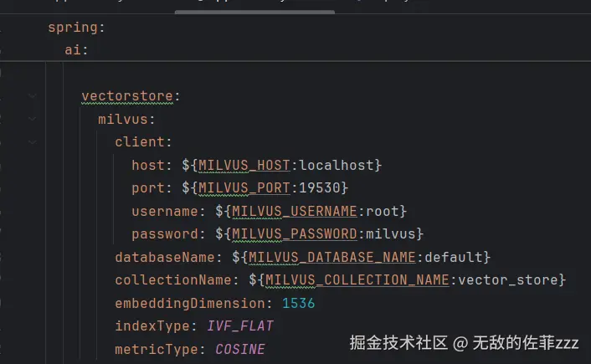Click the 19530 default port value

coord(319,187)
